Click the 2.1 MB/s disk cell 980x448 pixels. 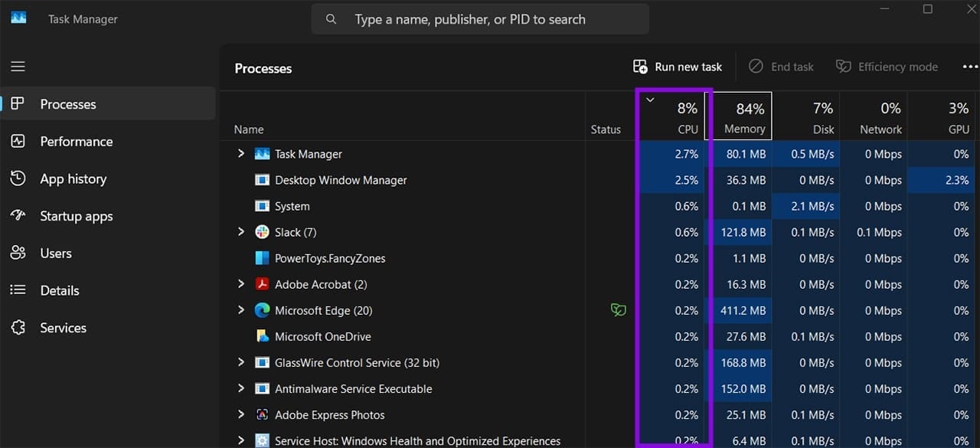[x=806, y=206]
